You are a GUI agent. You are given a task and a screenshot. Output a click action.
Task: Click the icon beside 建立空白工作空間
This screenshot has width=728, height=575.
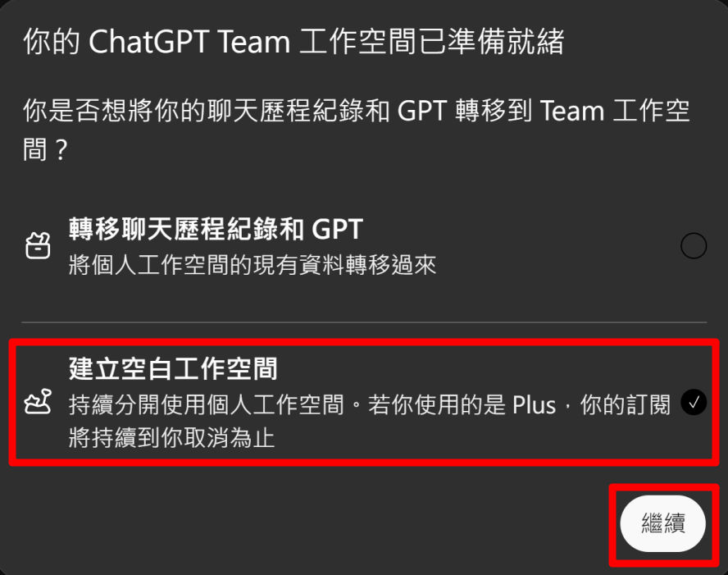pyautogui.click(x=38, y=402)
